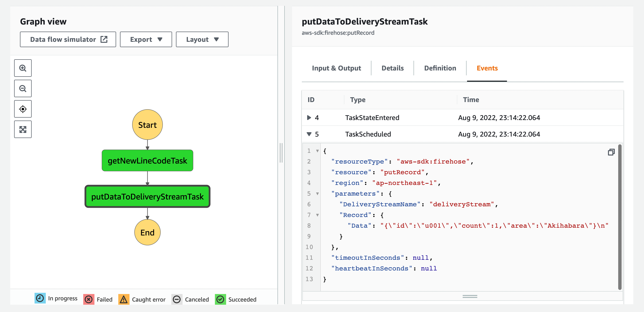This screenshot has width=644, height=312.
Task: Click the fullscreen expand graph icon
Action: pos(23,130)
